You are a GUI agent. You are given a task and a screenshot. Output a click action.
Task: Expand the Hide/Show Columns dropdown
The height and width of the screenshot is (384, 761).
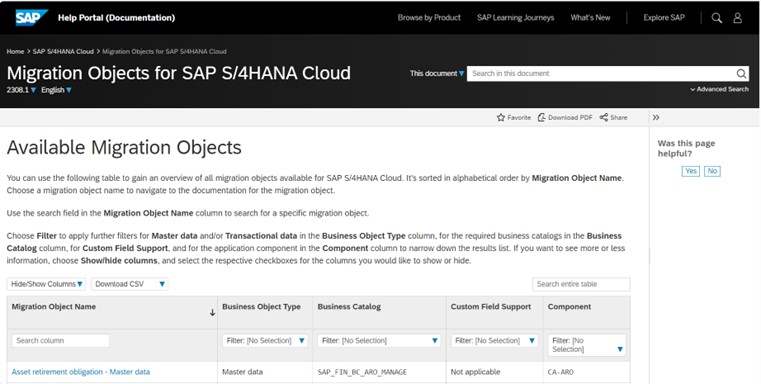pyautogui.click(x=47, y=284)
